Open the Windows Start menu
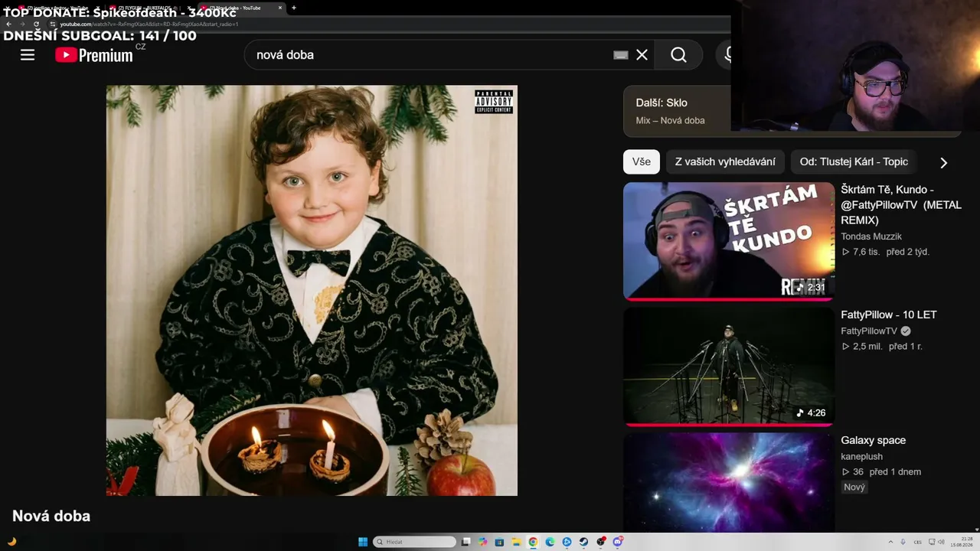This screenshot has height=551, width=980. pyautogui.click(x=363, y=542)
